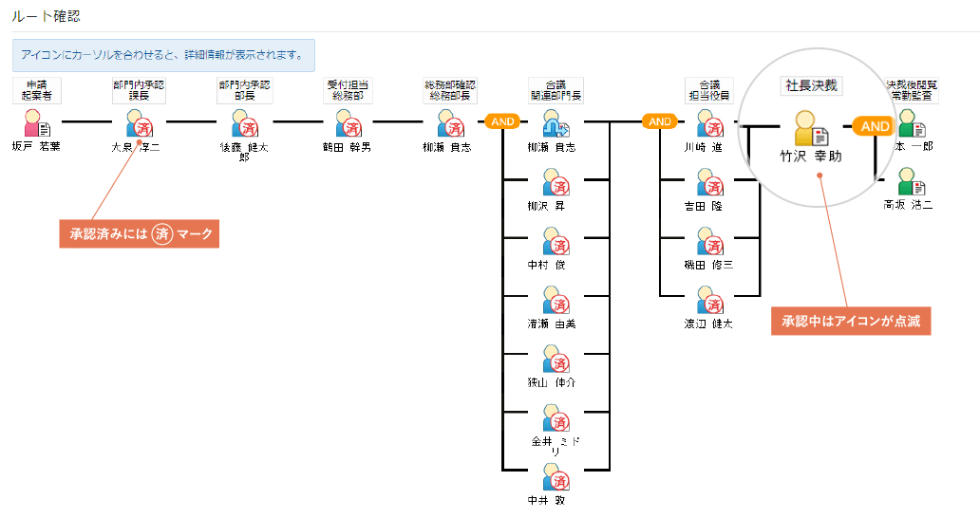Viewport: 980px width, 518px height.
Task: Click the 部門内承認 課長 step label
Action: click(139, 90)
